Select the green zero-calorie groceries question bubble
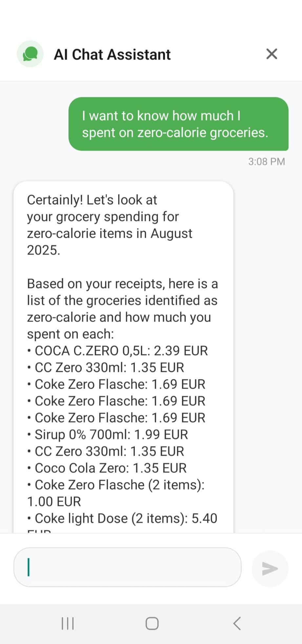Screen dimensions: 302x644 [178, 124]
